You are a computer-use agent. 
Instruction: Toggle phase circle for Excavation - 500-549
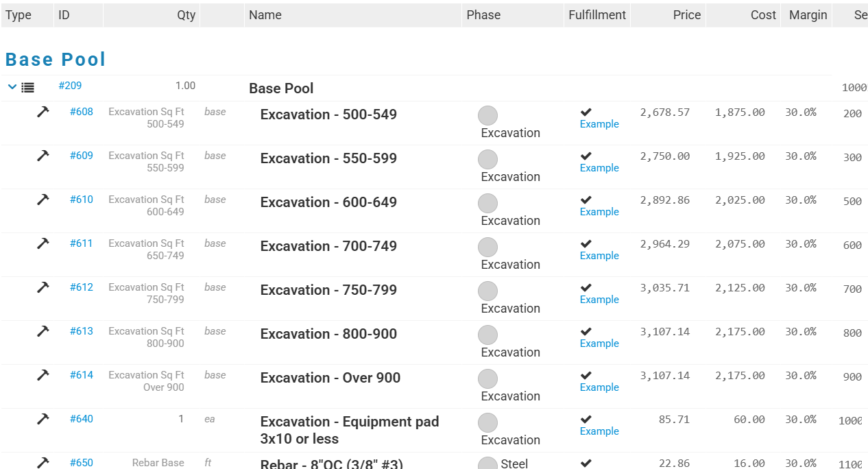pyautogui.click(x=487, y=115)
